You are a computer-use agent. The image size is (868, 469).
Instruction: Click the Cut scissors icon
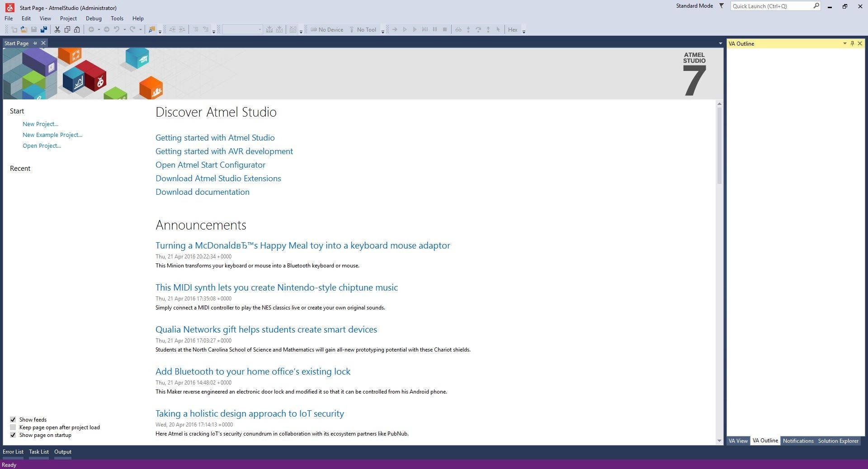pyautogui.click(x=57, y=29)
